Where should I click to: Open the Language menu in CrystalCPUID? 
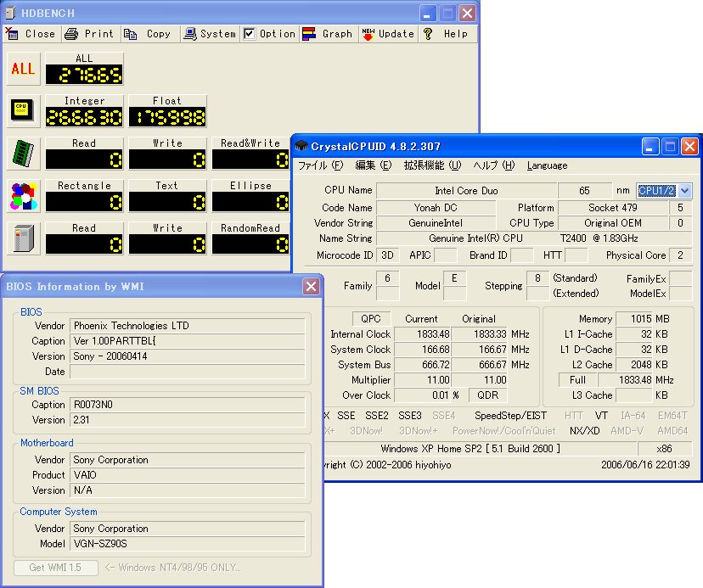point(547,165)
